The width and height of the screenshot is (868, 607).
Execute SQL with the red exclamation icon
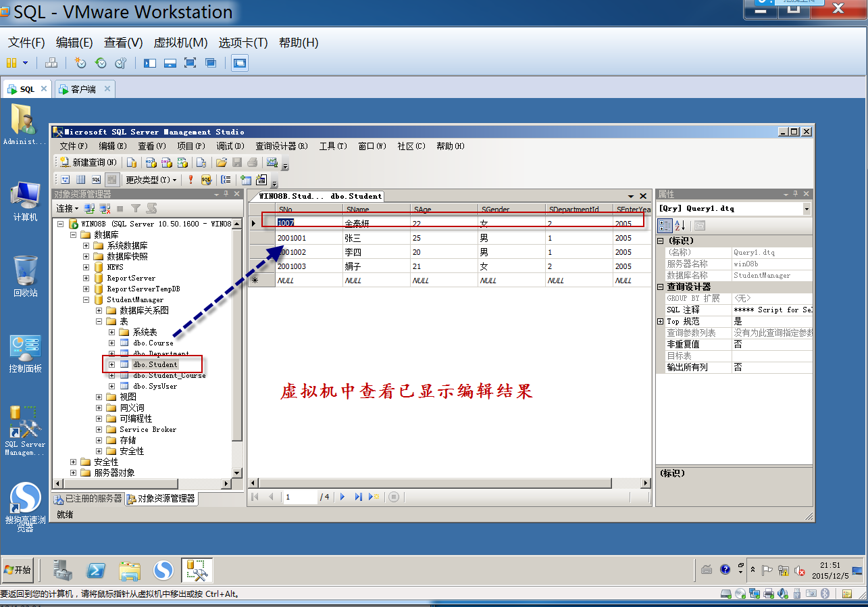[191, 180]
